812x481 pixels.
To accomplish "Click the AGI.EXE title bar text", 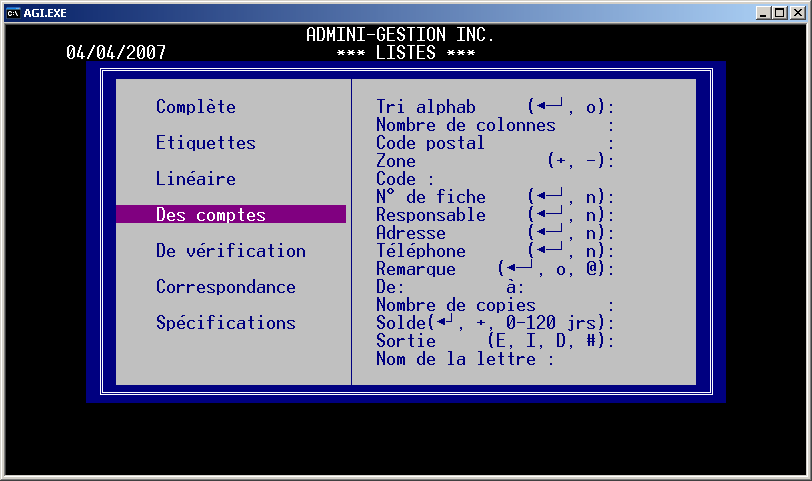I will (x=45, y=13).
